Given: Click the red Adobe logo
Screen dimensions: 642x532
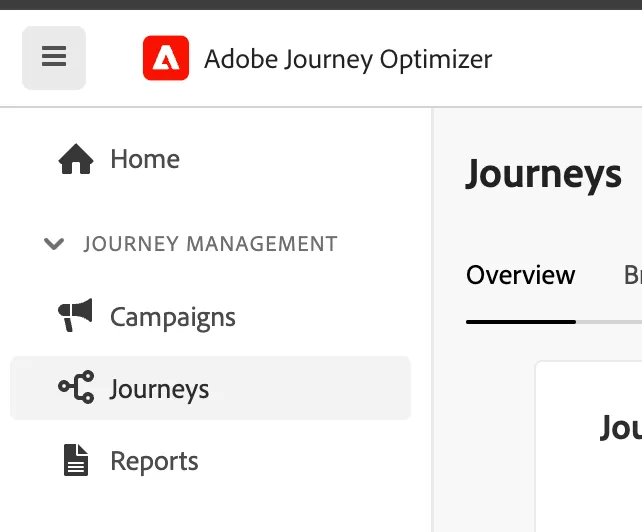Looking at the screenshot, I should (x=166, y=58).
